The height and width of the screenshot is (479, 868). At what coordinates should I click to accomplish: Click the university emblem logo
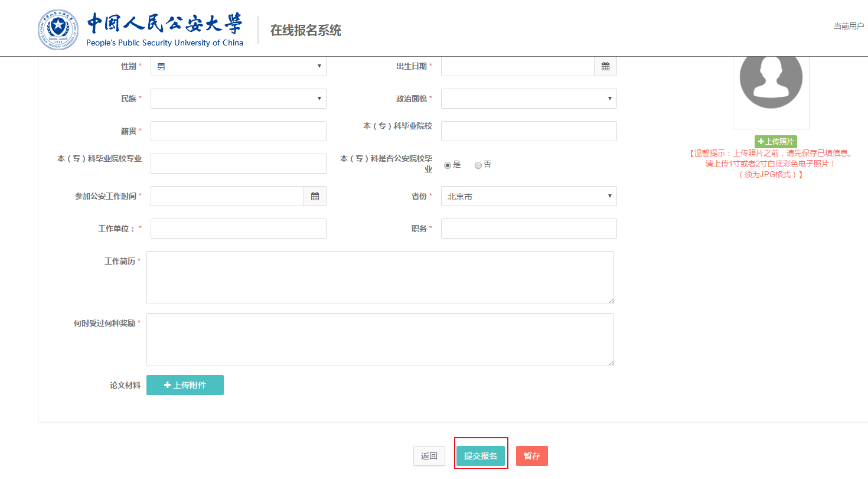[x=58, y=30]
